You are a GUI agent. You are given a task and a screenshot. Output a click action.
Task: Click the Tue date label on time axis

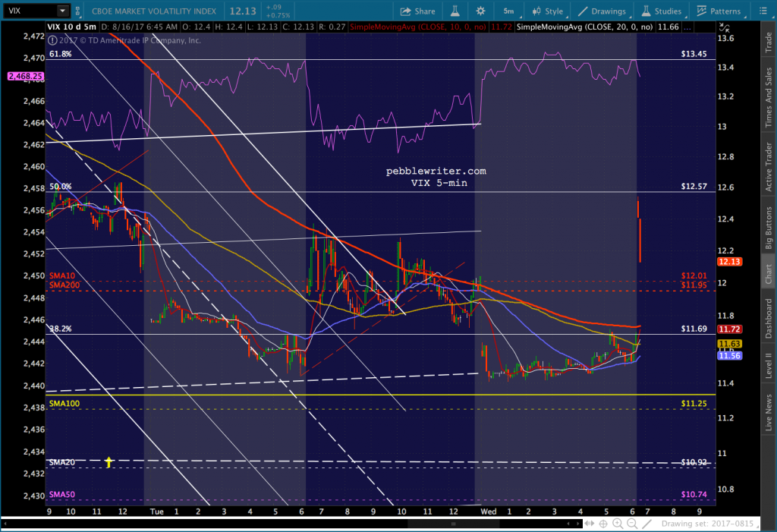(x=156, y=512)
